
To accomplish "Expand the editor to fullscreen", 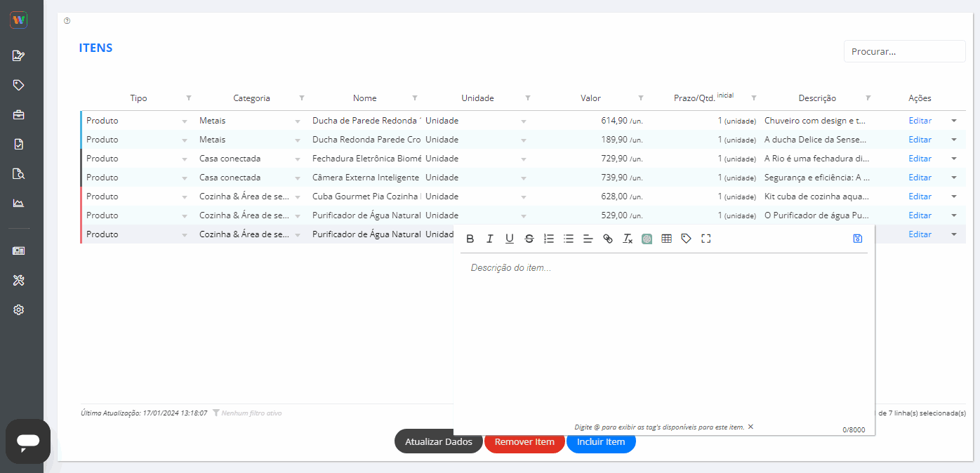I will point(706,239).
